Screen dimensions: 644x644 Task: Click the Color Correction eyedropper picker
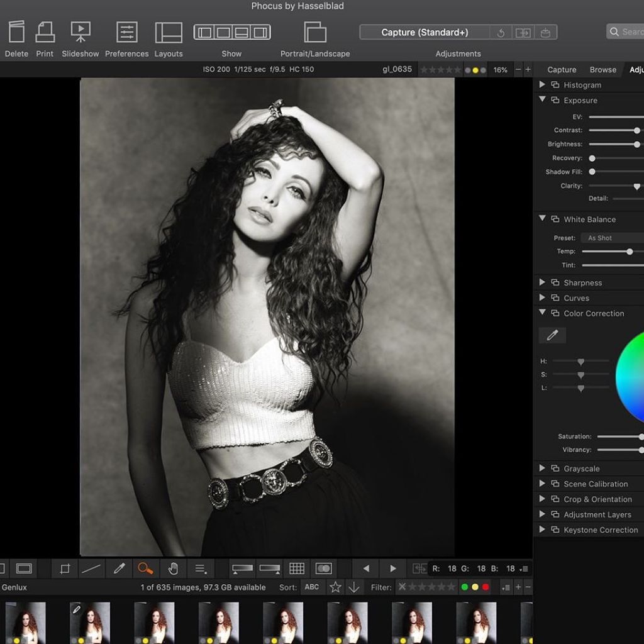[x=552, y=335]
